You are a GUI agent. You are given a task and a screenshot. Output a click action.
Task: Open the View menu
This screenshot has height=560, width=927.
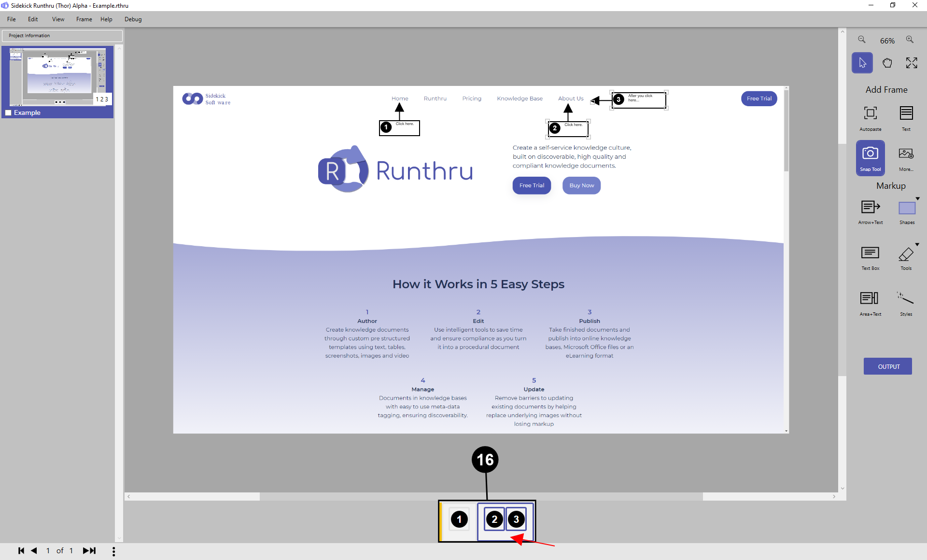[58, 19]
